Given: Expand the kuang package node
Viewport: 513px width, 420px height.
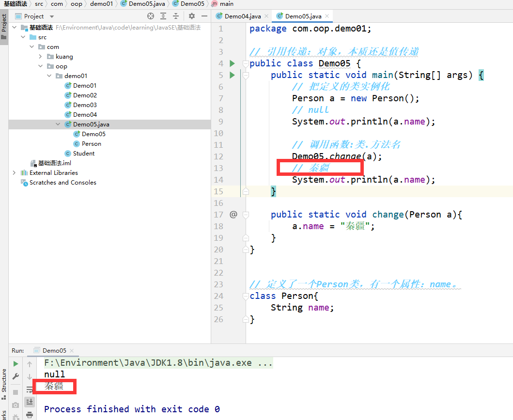Looking at the screenshot, I should tap(40, 57).
